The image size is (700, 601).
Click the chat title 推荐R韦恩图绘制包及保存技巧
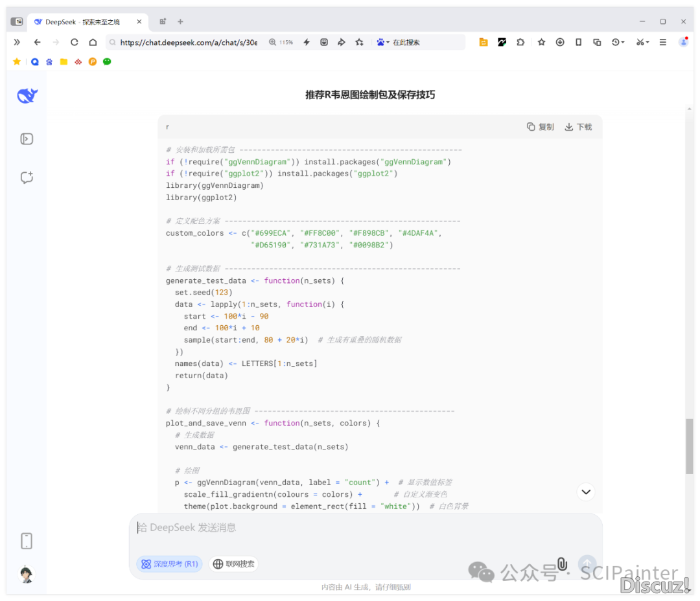tap(370, 95)
